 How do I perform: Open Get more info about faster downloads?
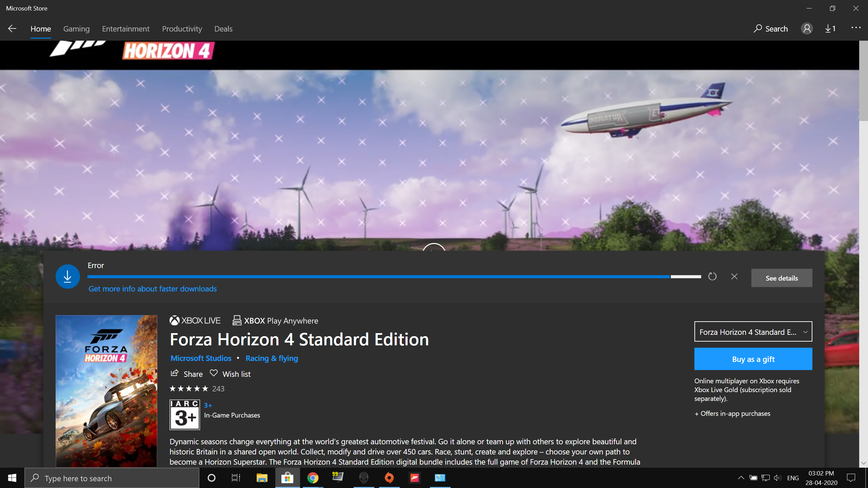pos(153,289)
